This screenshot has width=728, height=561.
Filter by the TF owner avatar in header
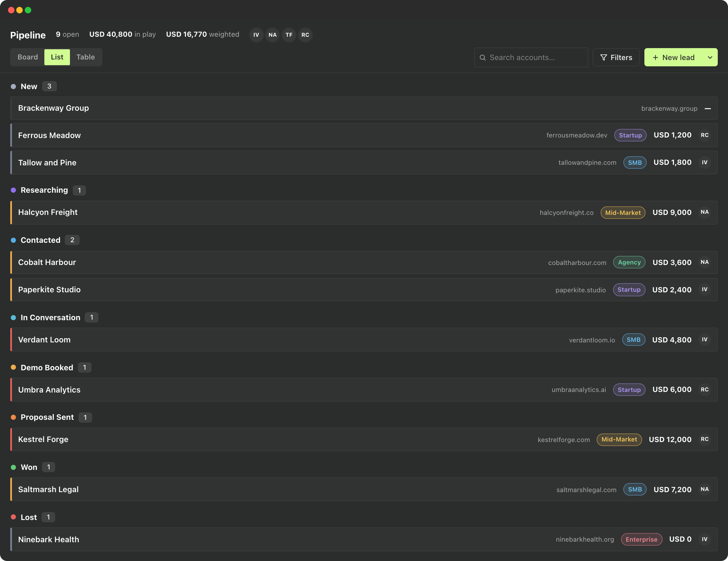pyautogui.click(x=289, y=35)
